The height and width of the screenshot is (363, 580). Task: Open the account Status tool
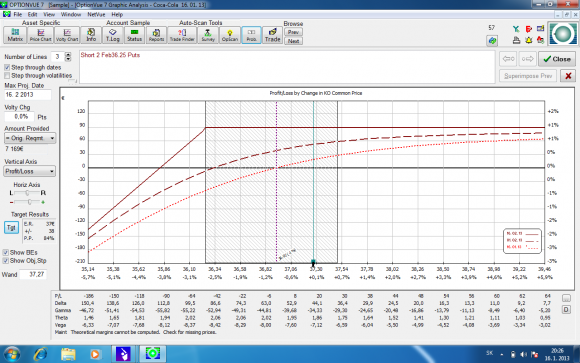pyautogui.click(x=134, y=35)
